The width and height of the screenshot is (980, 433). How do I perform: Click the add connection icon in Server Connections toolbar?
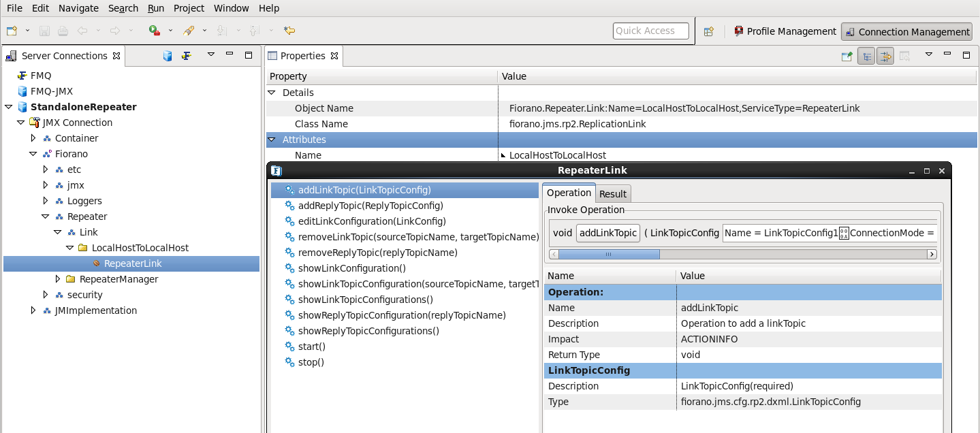186,56
